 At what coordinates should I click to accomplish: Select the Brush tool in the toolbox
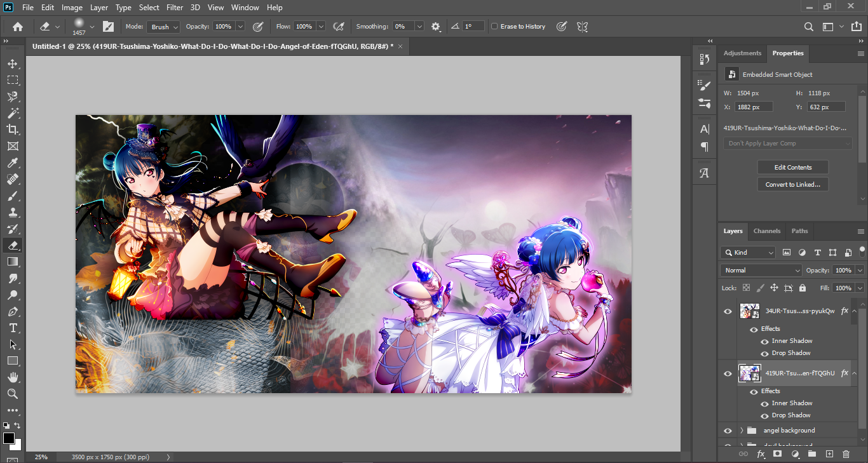[x=13, y=196]
